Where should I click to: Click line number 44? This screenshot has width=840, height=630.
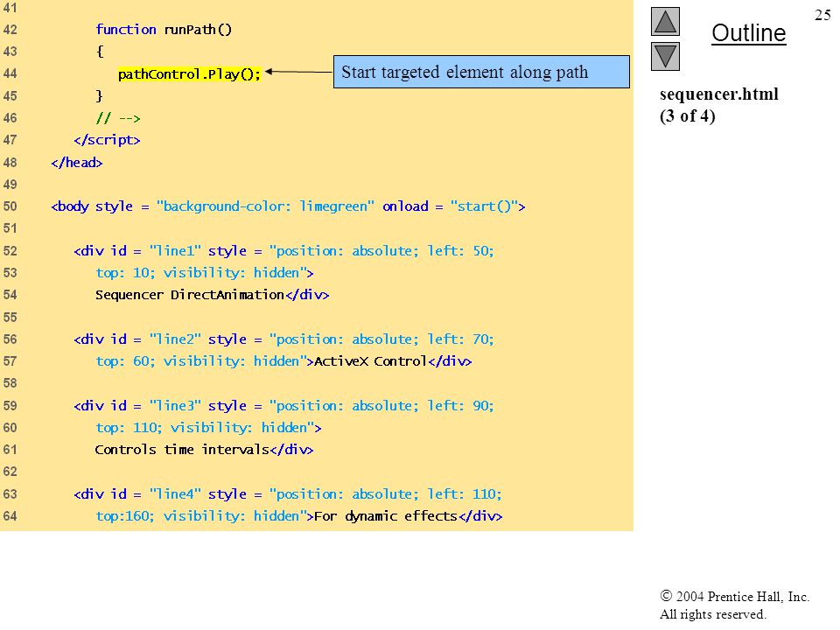coord(10,73)
